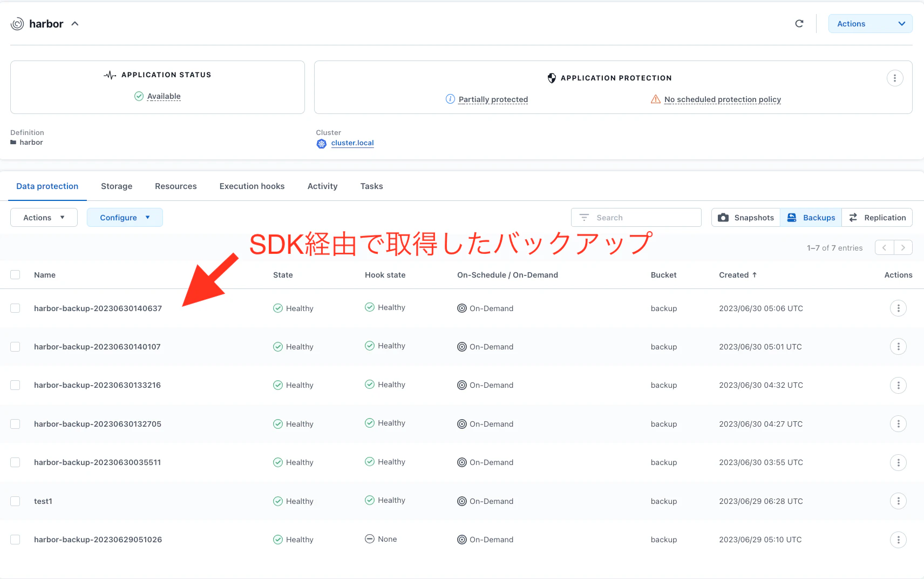924x579 pixels.
Task: Open row actions for harbor-backup-20230630035511
Action: point(898,463)
